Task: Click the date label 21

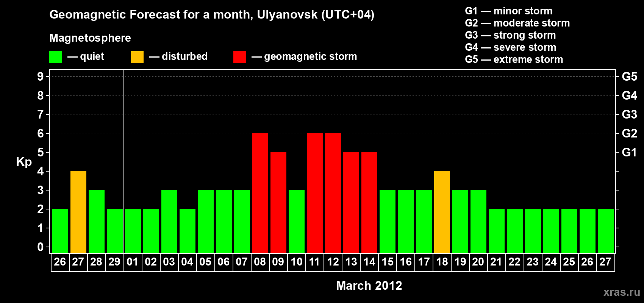Action: point(496,262)
